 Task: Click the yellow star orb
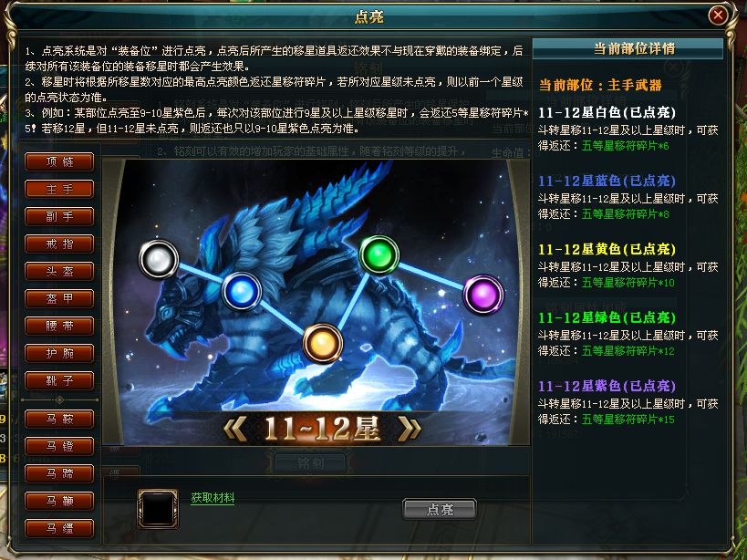coord(323,343)
